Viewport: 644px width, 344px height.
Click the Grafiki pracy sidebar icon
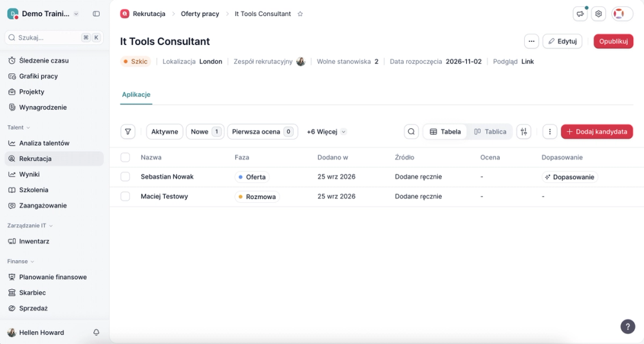coord(12,76)
